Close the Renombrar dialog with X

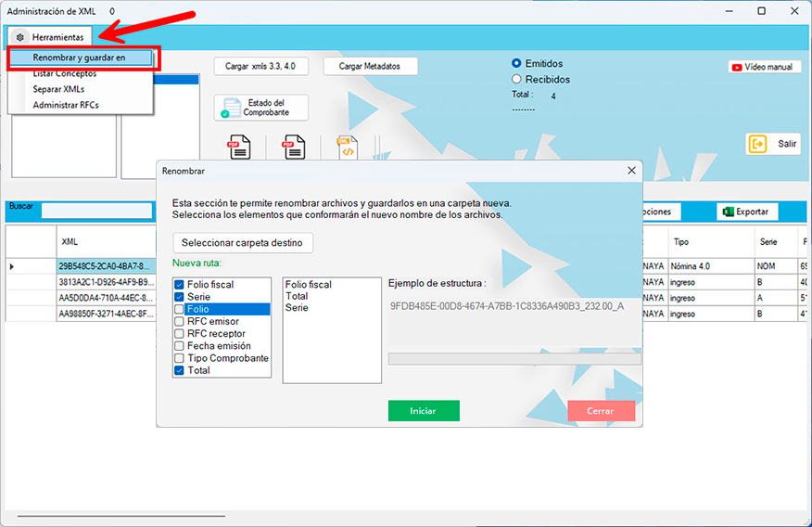click(631, 171)
